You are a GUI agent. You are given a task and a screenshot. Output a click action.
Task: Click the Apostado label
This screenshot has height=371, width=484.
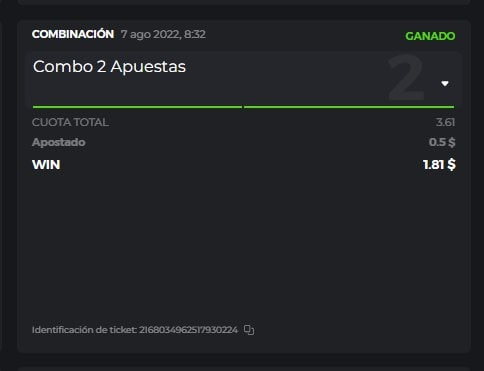point(59,142)
